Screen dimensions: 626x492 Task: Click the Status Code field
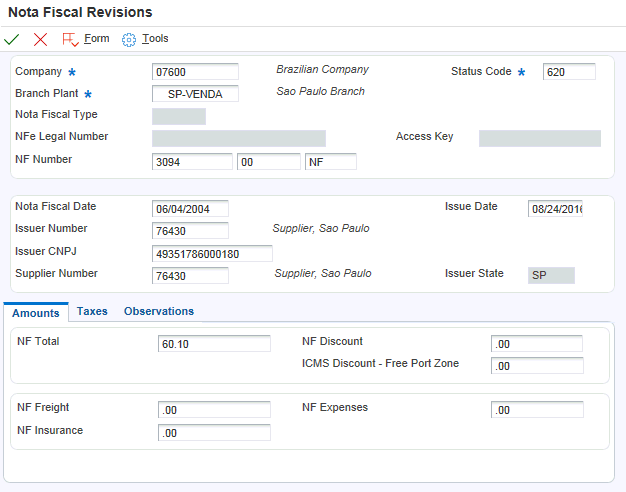(569, 72)
